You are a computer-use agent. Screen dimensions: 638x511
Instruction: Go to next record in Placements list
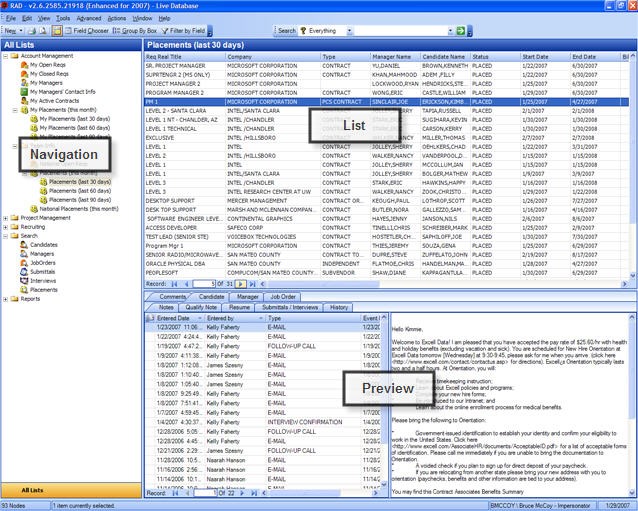[x=239, y=284]
